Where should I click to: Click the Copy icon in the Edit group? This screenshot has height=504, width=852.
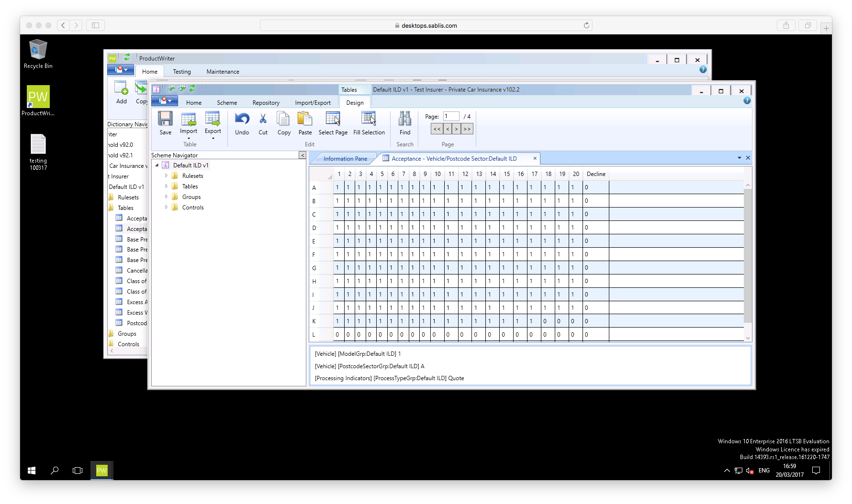pos(283,119)
